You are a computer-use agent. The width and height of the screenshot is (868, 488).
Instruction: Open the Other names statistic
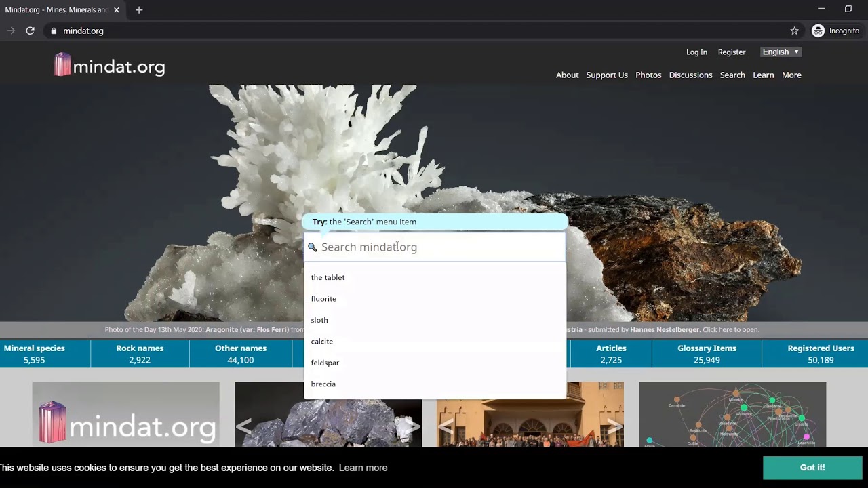click(241, 354)
